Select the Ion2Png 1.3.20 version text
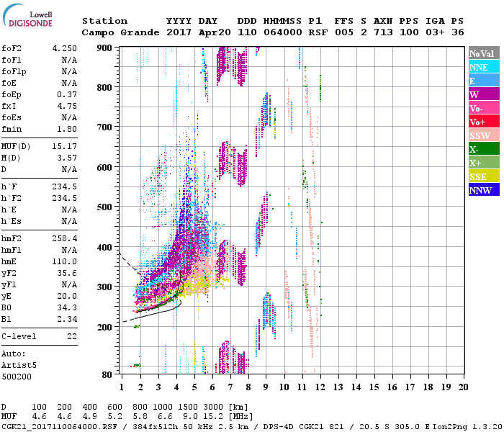Viewport: 504px width, 432px height. (467, 427)
